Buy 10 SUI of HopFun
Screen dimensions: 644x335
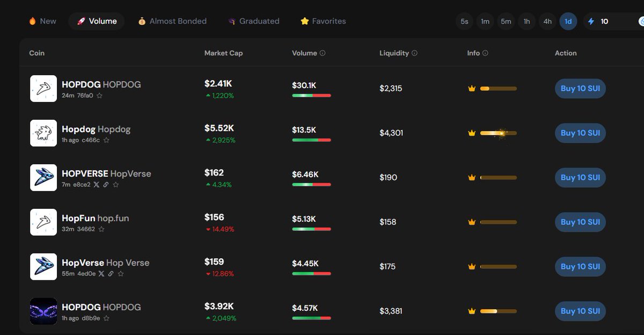click(580, 222)
